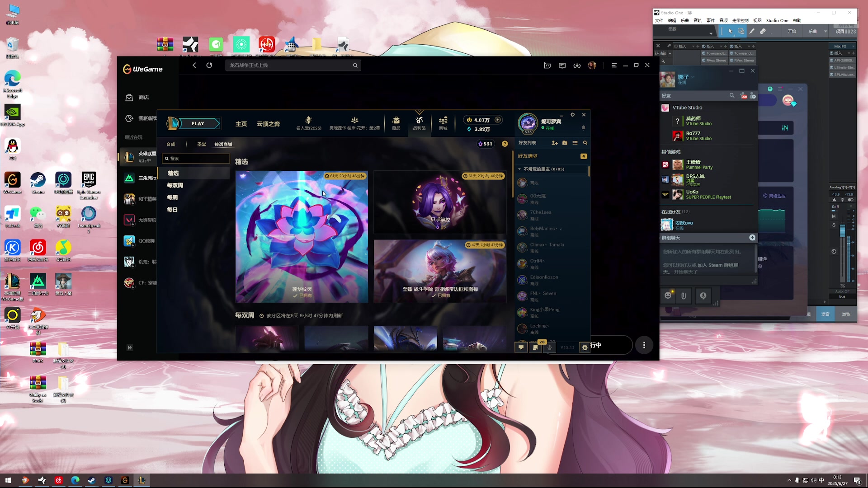Open the help question mark beside 531
Screen dimensions: 868x488
pos(505,144)
